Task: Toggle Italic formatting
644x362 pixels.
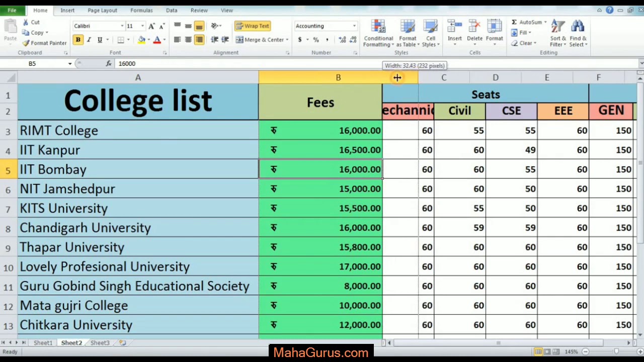Action: click(x=89, y=40)
